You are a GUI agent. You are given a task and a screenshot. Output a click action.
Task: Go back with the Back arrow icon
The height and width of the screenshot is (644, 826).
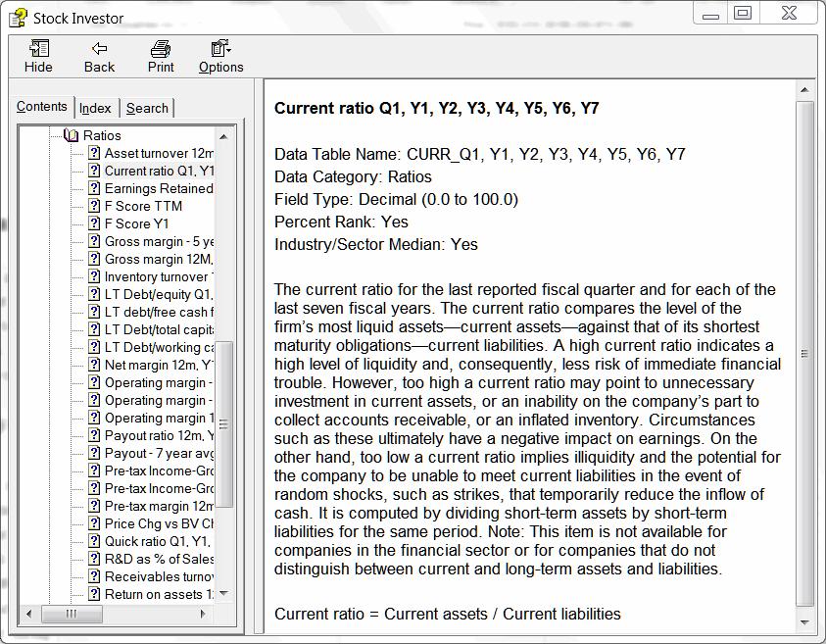tap(99, 49)
